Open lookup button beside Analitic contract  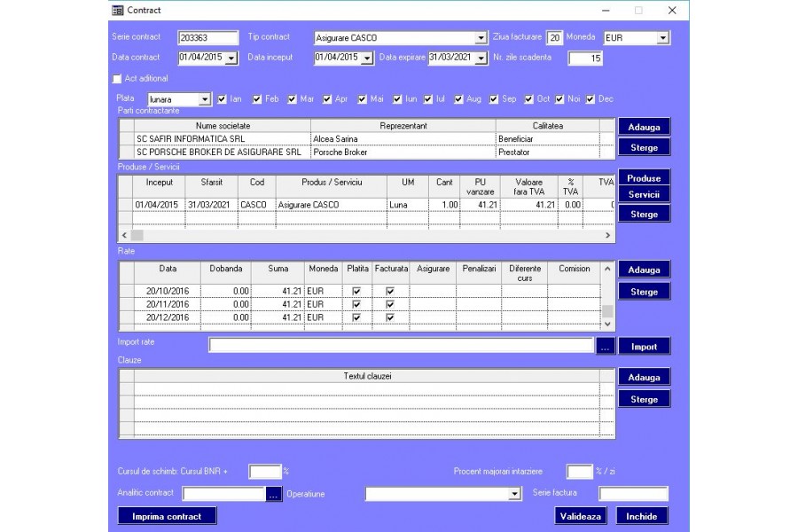coord(273,494)
